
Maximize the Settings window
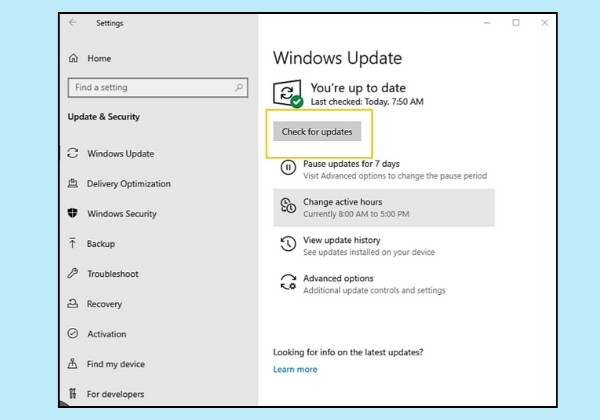pos(515,23)
